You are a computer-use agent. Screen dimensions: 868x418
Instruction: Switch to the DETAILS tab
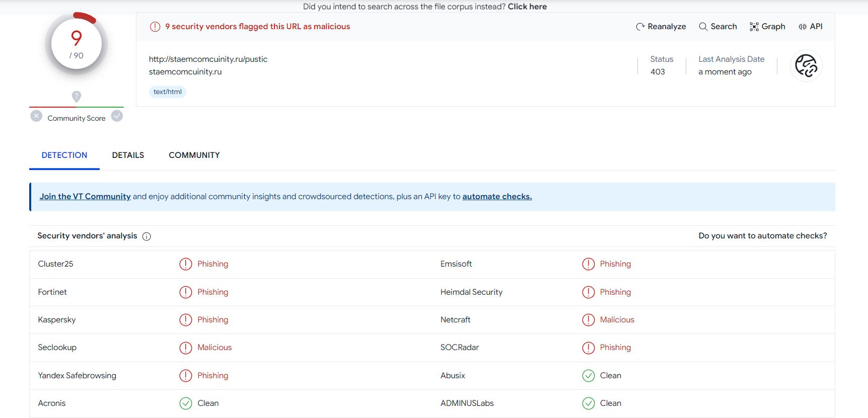(x=128, y=155)
